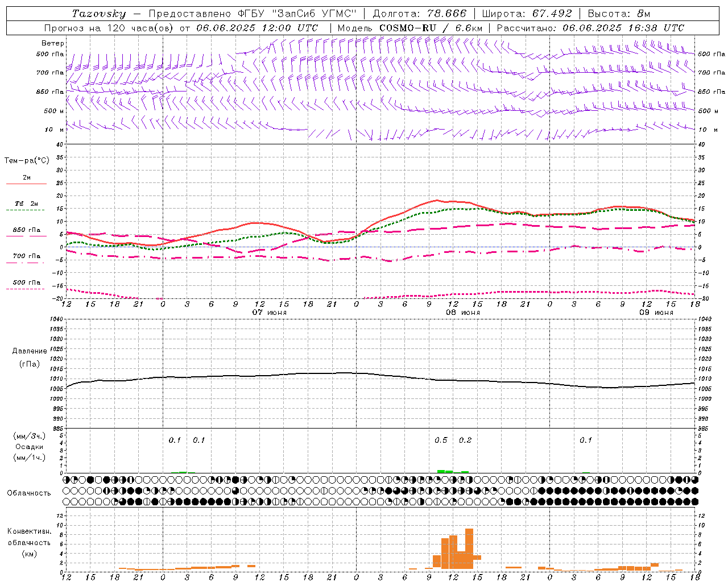Click the forecast start "06.06.2025 12:00 UTC"
Viewport: 728px width, 582px height.
coord(257,28)
